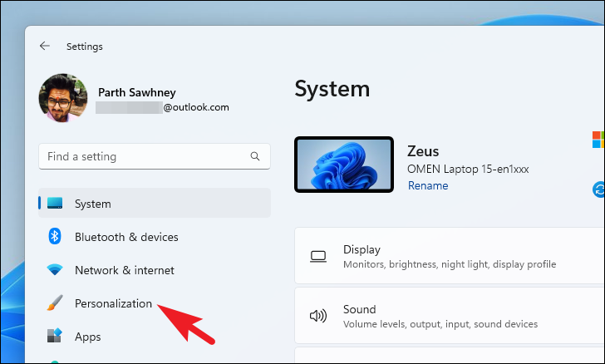Open Bluetooth & devices settings

click(x=155, y=237)
